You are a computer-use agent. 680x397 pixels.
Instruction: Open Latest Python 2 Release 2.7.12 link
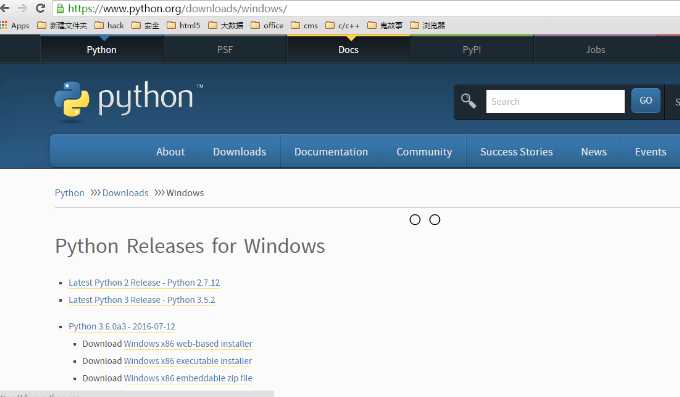click(x=144, y=283)
